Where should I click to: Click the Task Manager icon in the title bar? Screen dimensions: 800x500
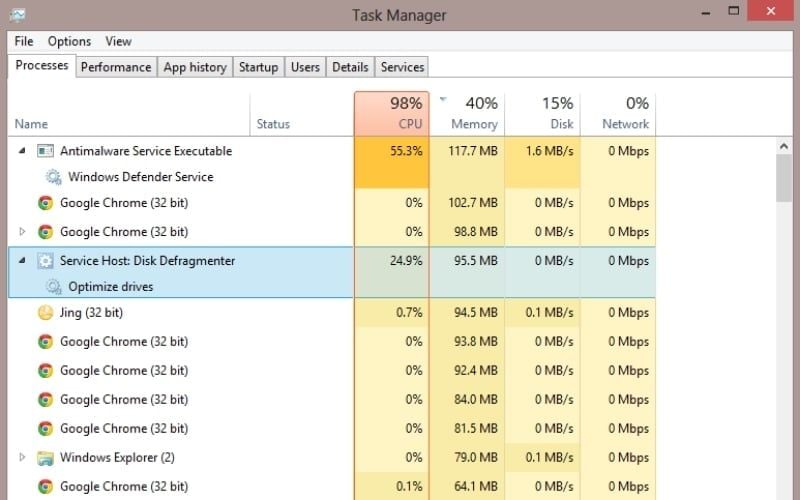[17, 15]
